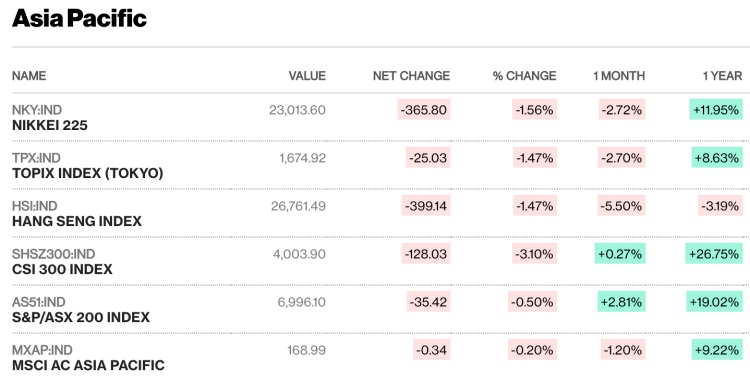Click the 1 MONTH column header

(x=619, y=76)
